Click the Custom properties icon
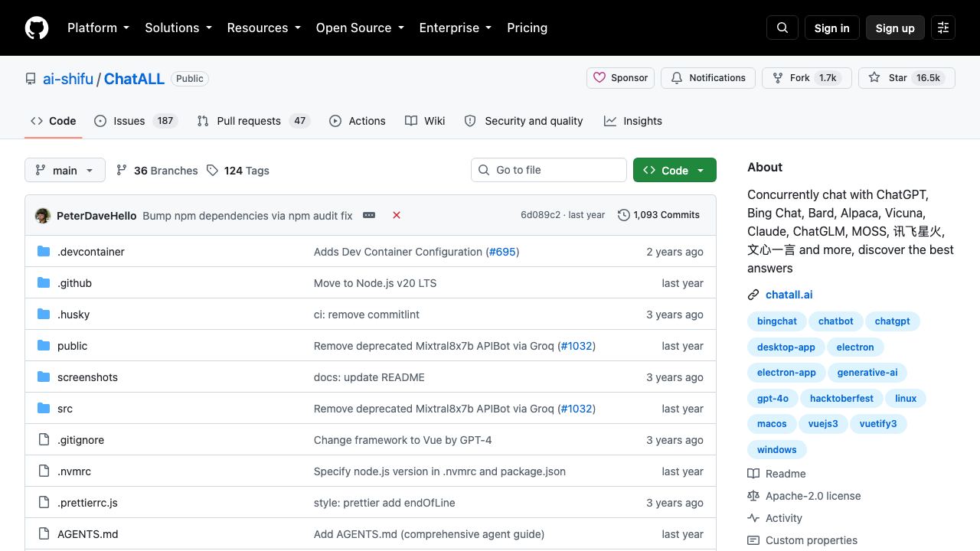Viewport: 980px width, 551px height. (753, 540)
